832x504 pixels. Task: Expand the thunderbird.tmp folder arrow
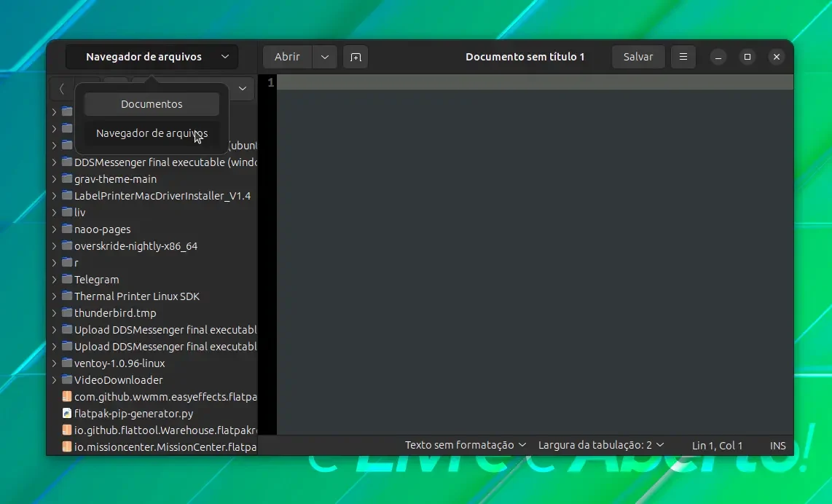point(54,312)
